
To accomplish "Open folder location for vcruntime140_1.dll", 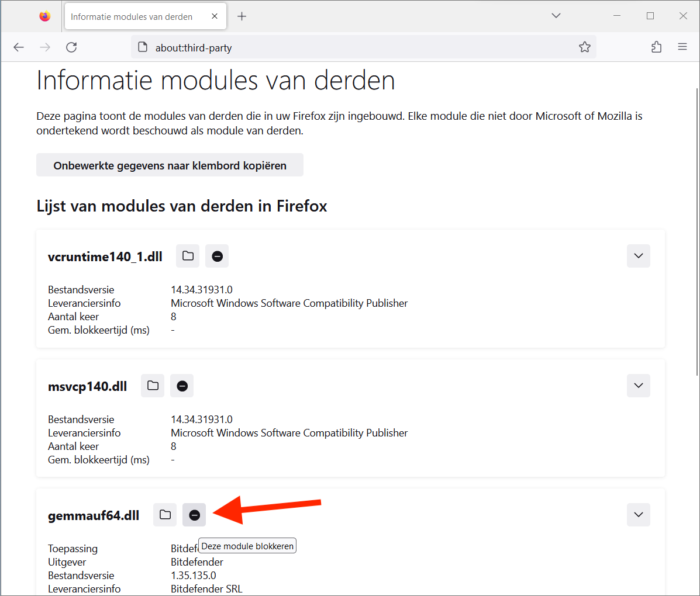I will [188, 256].
